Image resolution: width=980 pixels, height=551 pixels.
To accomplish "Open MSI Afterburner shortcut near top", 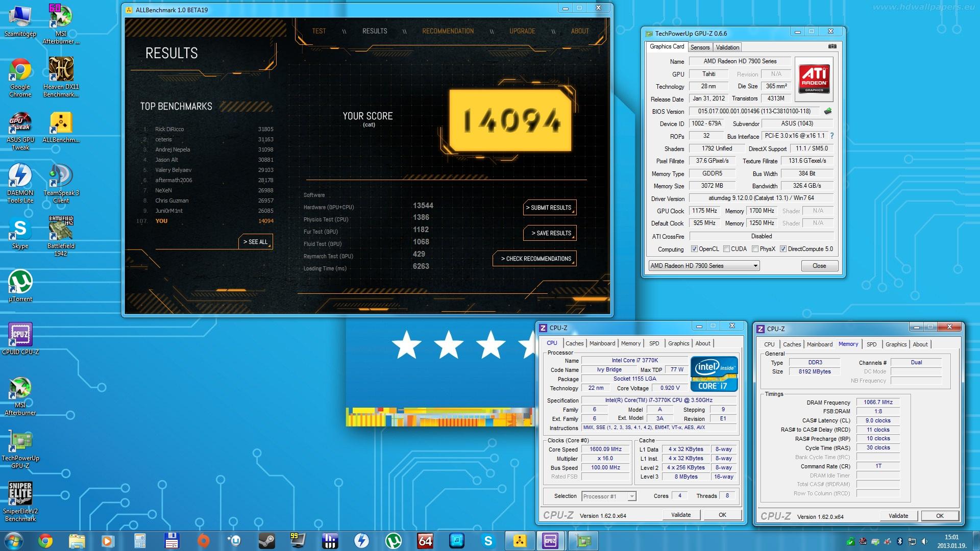I will tap(61, 23).
